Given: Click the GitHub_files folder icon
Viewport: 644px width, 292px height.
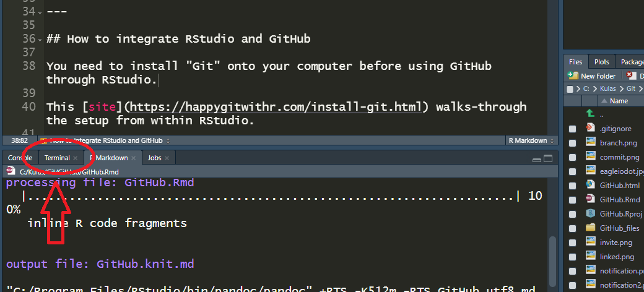Looking at the screenshot, I should (x=590, y=228).
